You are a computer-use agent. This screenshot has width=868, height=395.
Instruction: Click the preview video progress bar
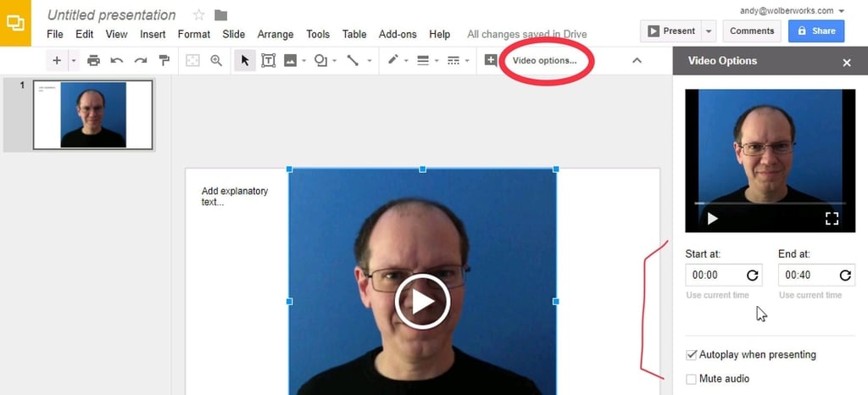pos(770,203)
